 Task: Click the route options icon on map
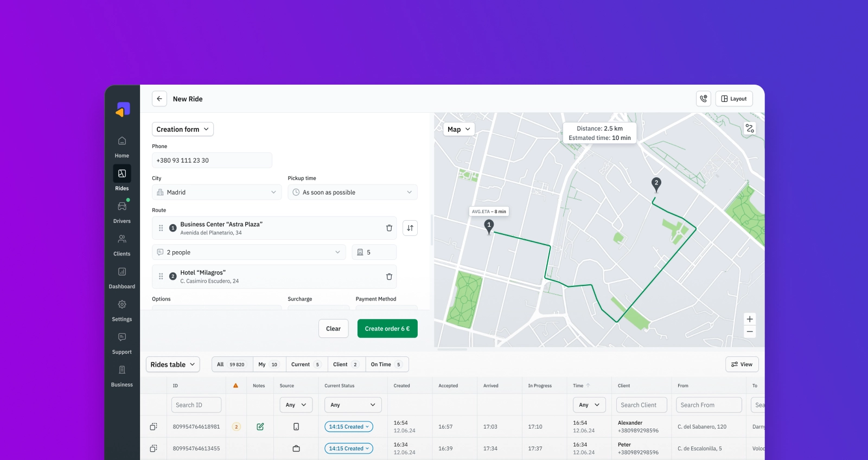[x=750, y=129]
